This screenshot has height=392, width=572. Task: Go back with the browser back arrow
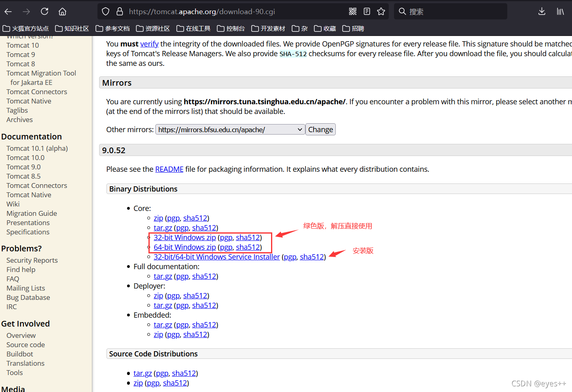[8, 12]
